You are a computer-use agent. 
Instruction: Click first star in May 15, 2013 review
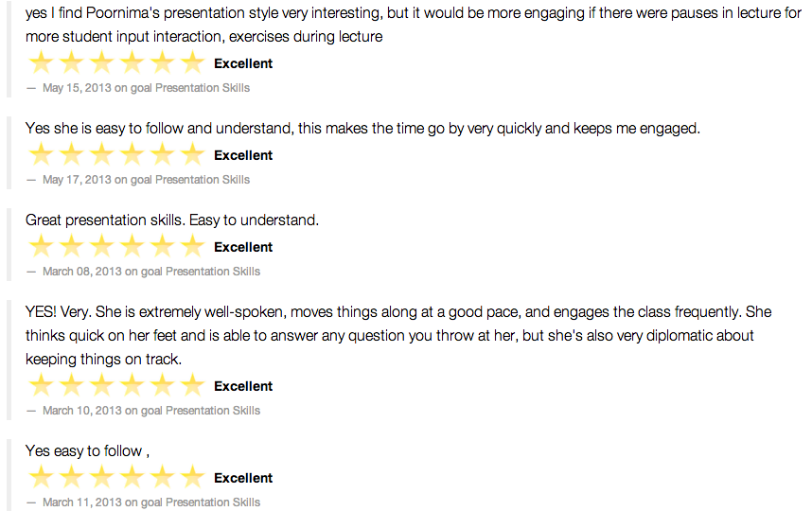pos(41,63)
